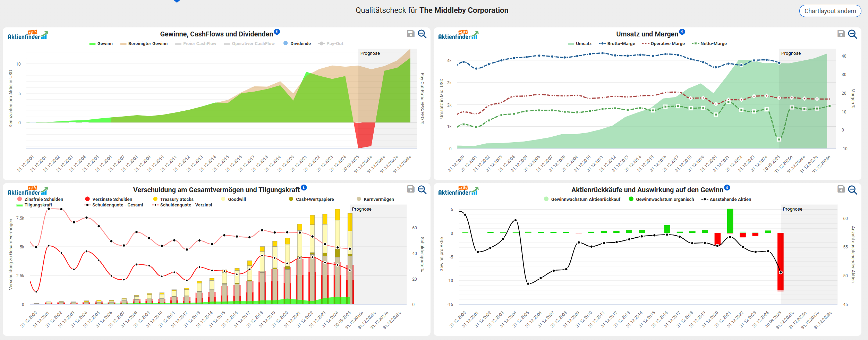Show info for Gewinne, CashFlows und Dividenden
868x340 pixels.
click(x=277, y=32)
